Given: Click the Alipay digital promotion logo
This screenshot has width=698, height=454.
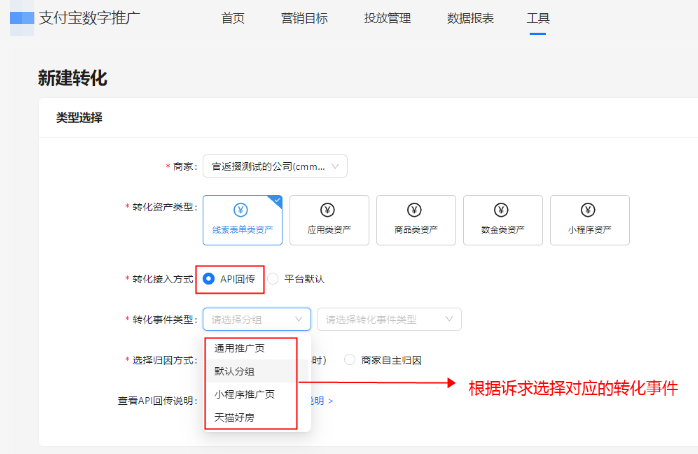Looking at the screenshot, I should pos(22,18).
